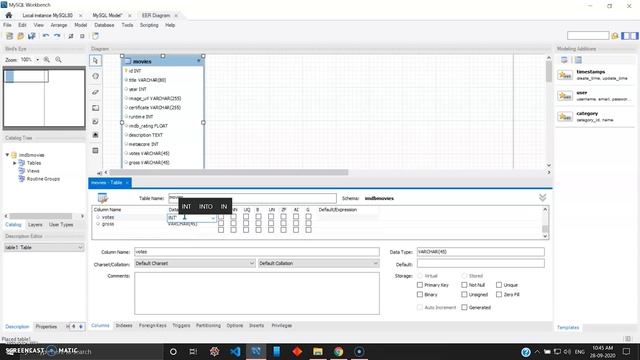Collapse the table editor double chevron
This screenshot has height=360, width=640.
pos(542,198)
